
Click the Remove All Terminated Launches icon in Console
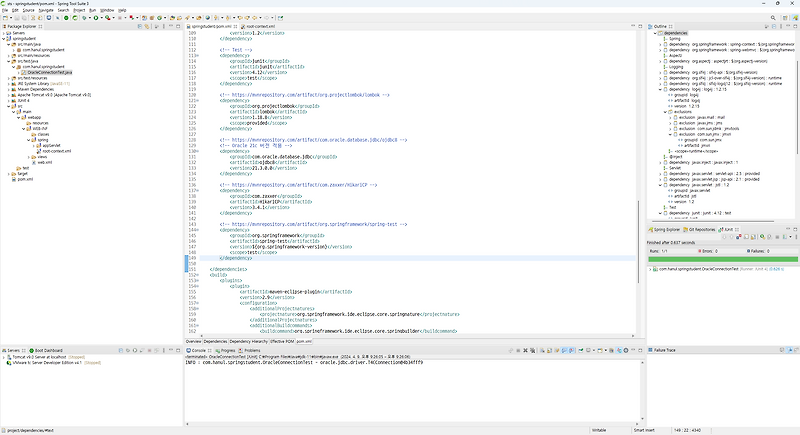point(533,350)
